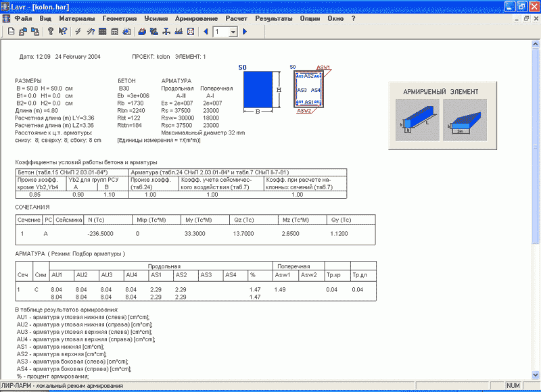Open the element number dropdown in toolbar
The image size is (541, 392).
pyautogui.click(x=233, y=32)
